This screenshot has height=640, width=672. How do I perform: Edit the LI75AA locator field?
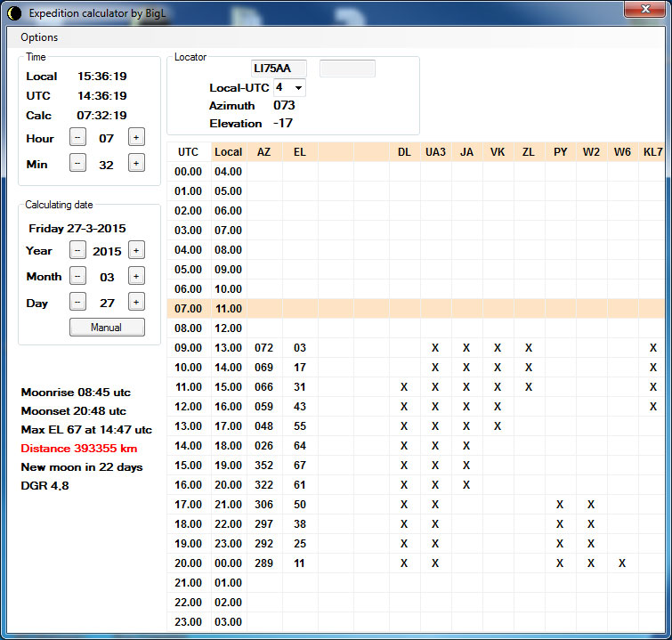279,69
